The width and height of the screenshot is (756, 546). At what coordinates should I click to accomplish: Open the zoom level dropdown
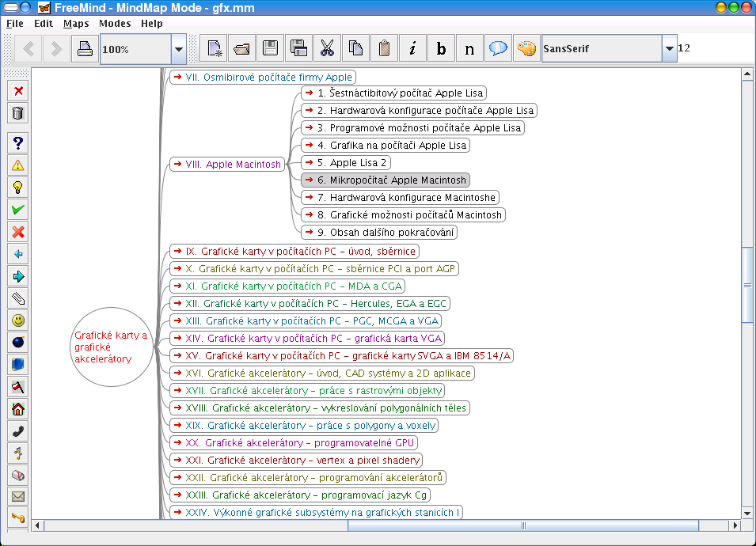179,49
